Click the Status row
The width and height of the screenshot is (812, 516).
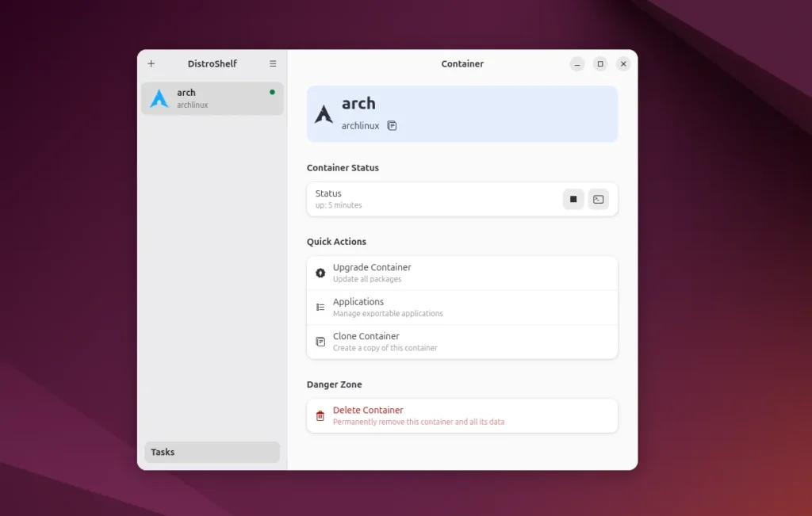point(462,199)
